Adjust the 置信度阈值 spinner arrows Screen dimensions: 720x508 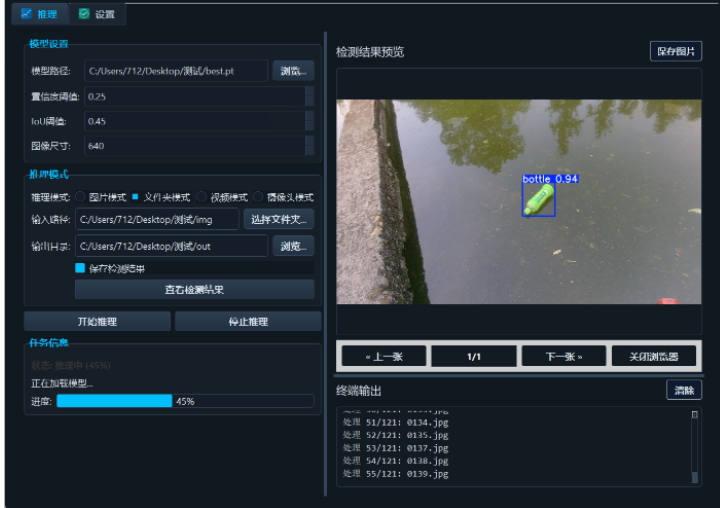click(310, 96)
